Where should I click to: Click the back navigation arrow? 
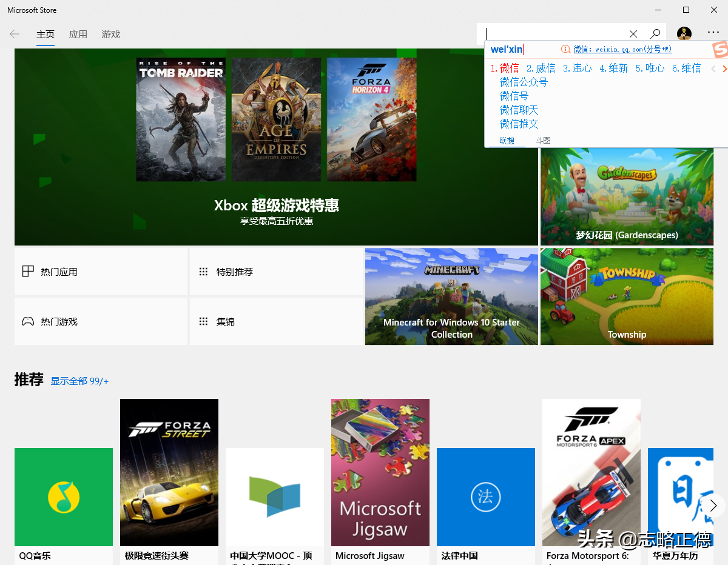point(15,34)
